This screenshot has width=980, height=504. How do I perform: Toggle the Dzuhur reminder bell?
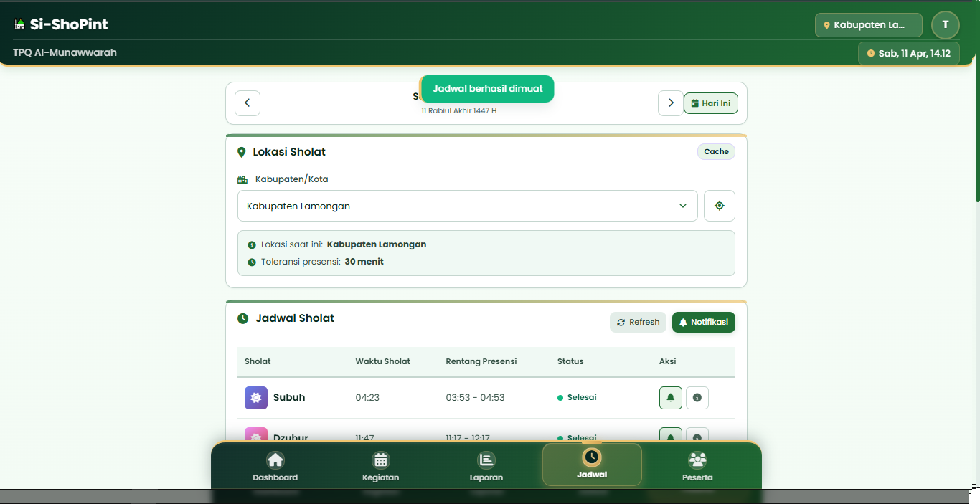click(670, 434)
